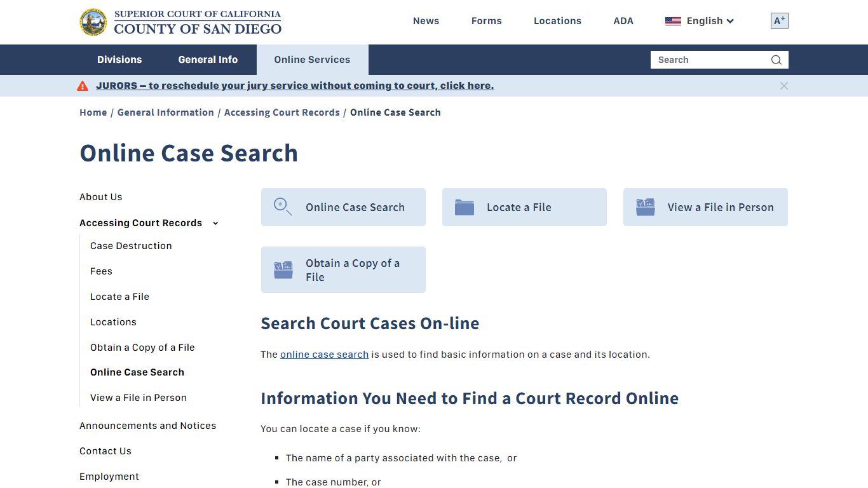Click the jurors reschedule link in the banner

(x=294, y=85)
